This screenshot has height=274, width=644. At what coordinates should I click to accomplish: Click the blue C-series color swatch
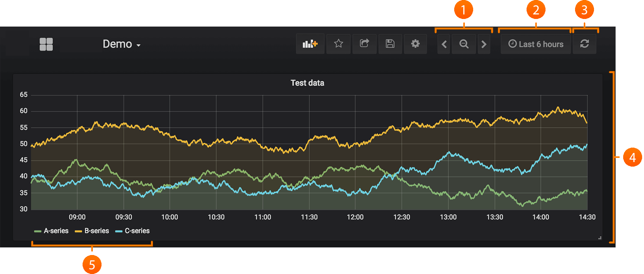tap(119, 231)
